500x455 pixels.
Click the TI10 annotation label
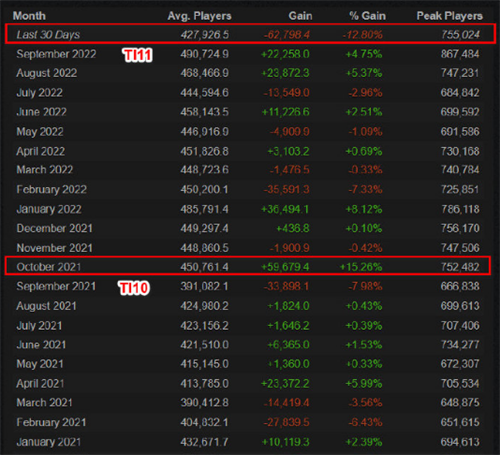[134, 288]
